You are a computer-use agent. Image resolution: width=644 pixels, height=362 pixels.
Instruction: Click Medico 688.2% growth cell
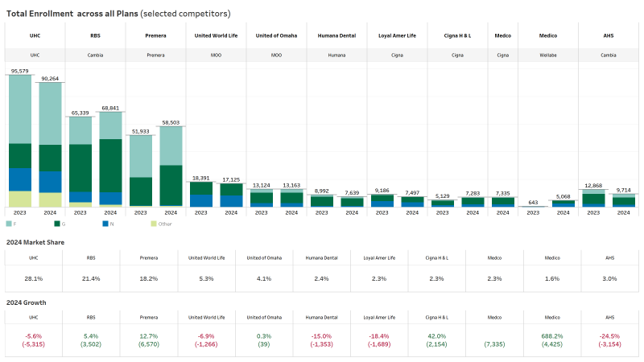pyautogui.click(x=552, y=340)
